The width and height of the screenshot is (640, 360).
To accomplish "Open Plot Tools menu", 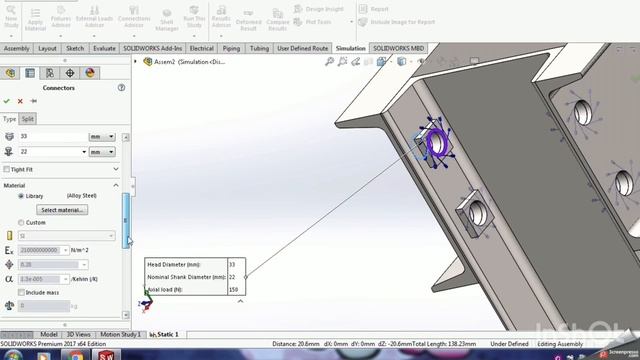I will [313, 22].
